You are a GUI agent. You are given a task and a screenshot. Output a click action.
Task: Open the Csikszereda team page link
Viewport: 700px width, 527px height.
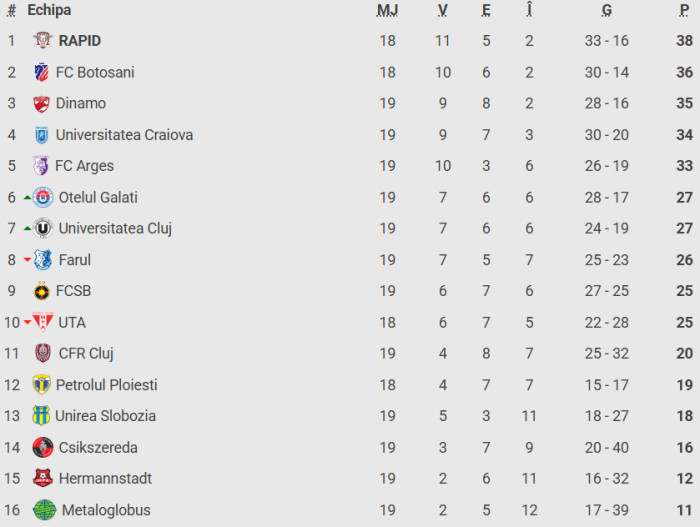click(98, 447)
